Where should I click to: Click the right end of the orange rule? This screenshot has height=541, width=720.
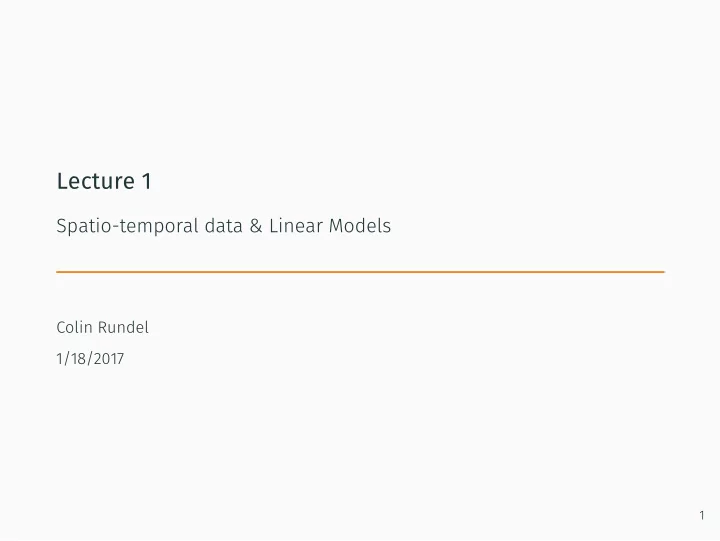click(x=662, y=272)
